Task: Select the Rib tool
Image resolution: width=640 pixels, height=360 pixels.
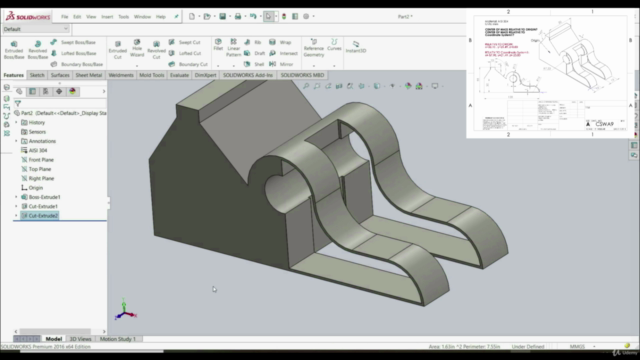Action: click(253, 42)
